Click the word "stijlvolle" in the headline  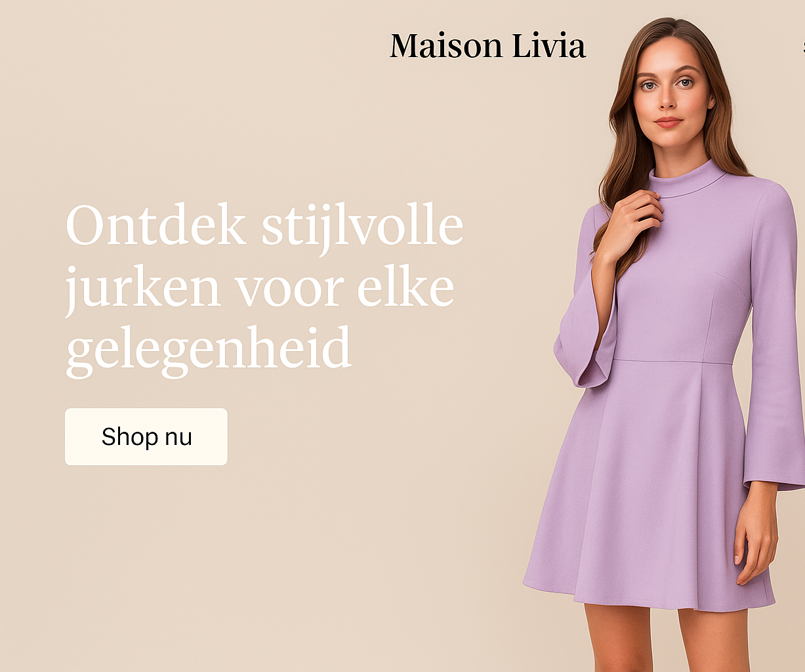pyautogui.click(x=362, y=228)
